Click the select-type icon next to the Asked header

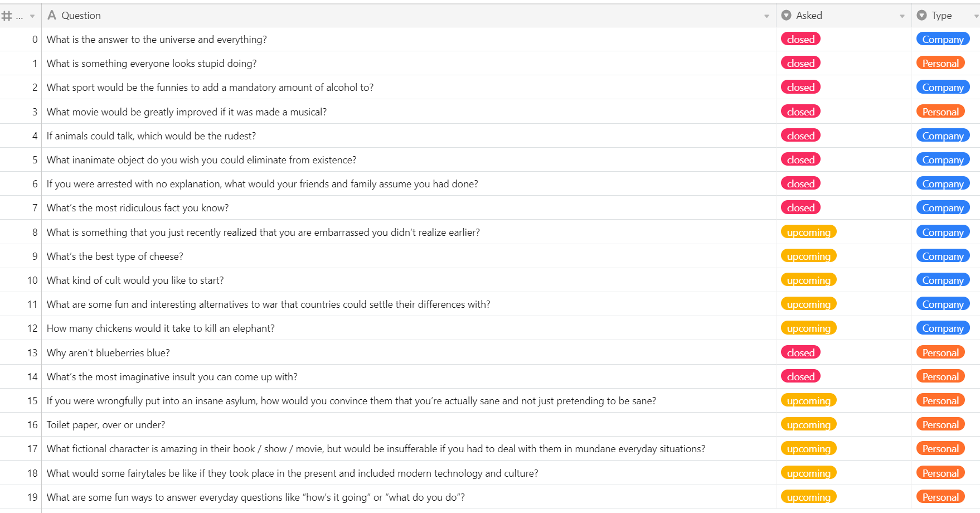786,15
